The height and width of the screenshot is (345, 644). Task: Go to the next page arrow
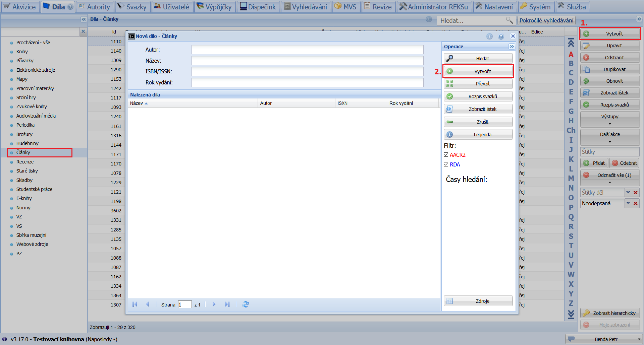(214, 304)
